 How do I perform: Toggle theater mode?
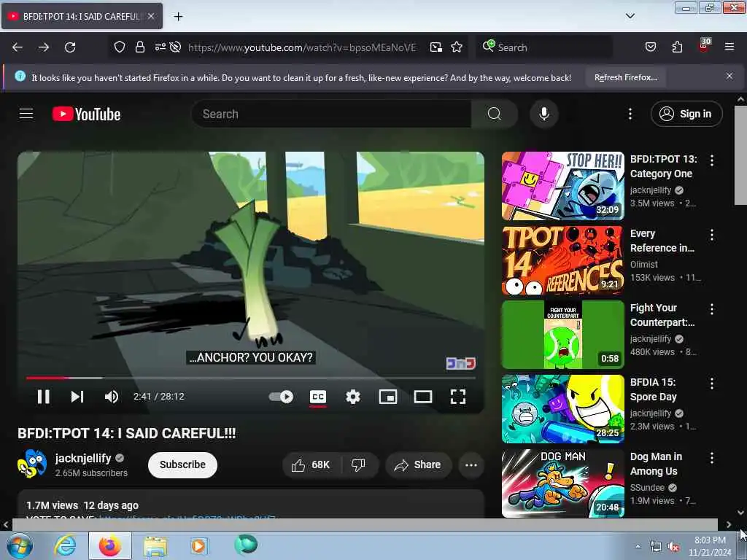(x=422, y=397)
